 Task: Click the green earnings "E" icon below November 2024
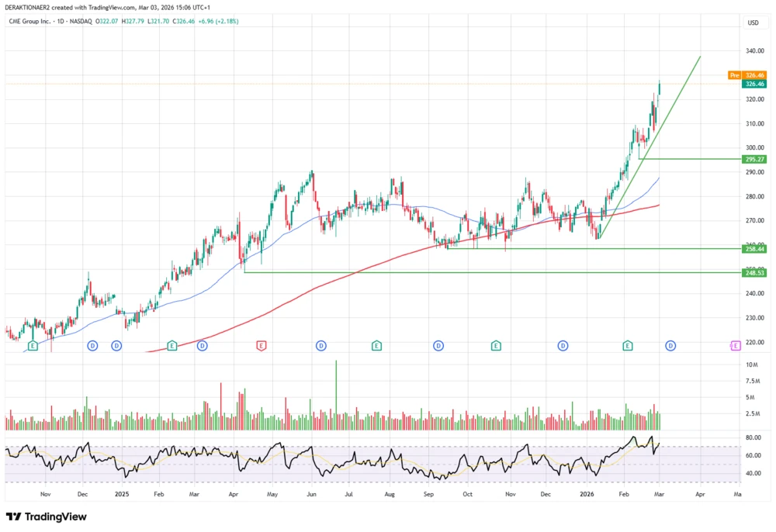coord(32,346)
